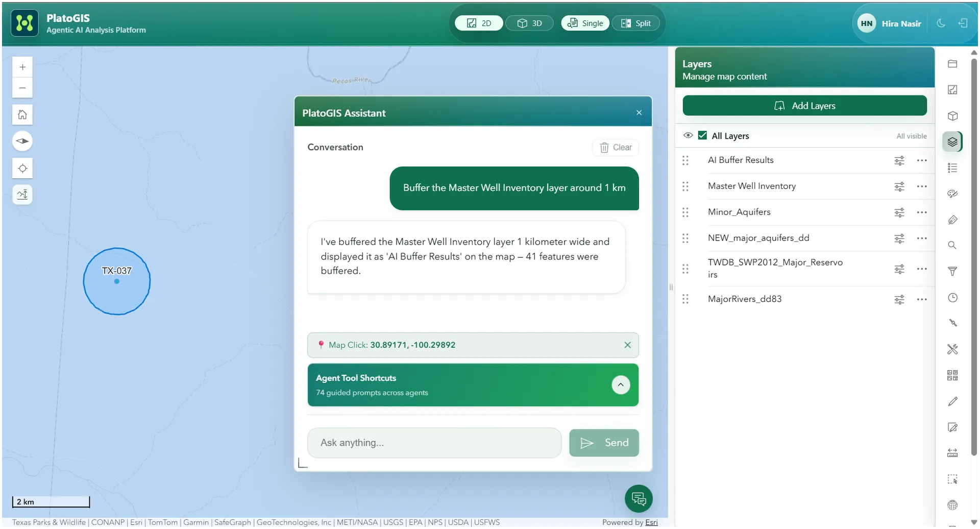Open the tag labeling icon in the sidebar
This screenshot has height=529, width=980.
(x=952, y=220)
